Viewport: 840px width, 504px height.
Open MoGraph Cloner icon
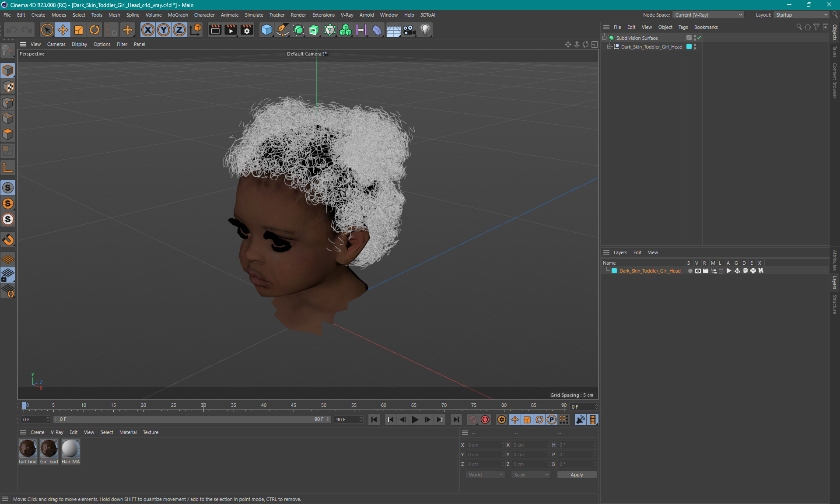coord(346,30)
